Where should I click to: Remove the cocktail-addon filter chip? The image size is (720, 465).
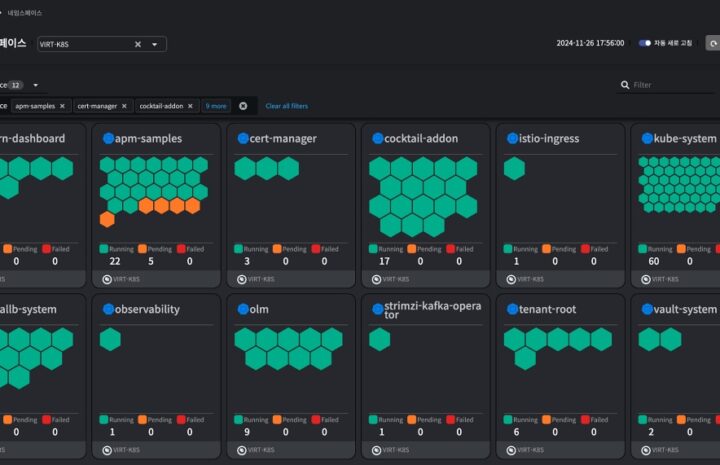190,106
